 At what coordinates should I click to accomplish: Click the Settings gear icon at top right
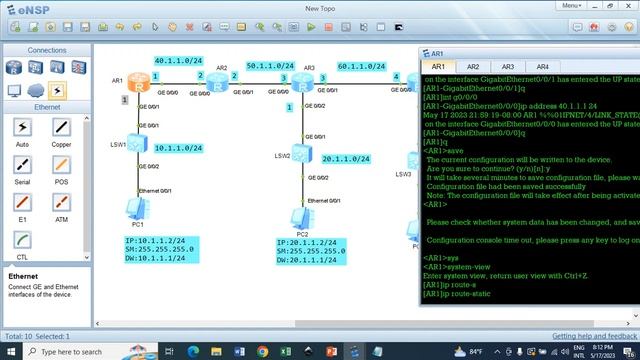coord(611,27)
